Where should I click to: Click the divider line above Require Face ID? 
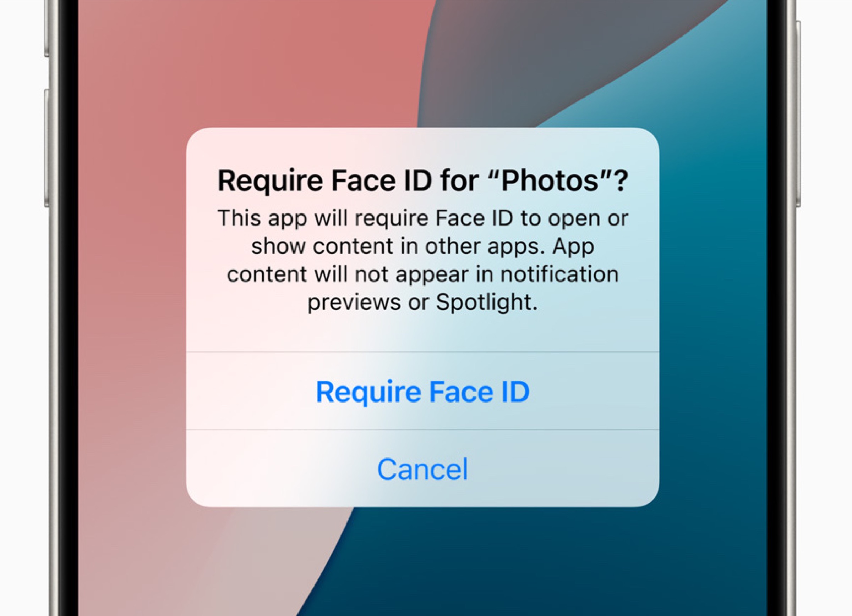(422, 352)
